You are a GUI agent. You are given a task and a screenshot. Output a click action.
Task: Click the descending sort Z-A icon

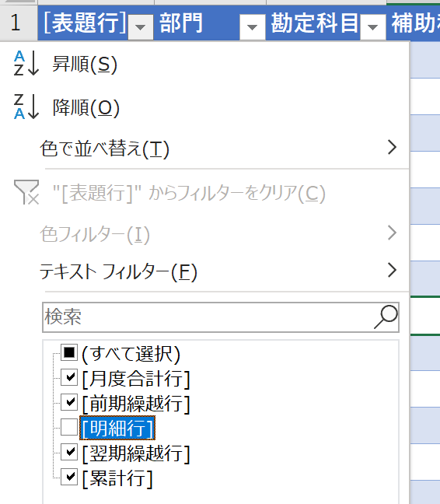click(x=26, y=107)
